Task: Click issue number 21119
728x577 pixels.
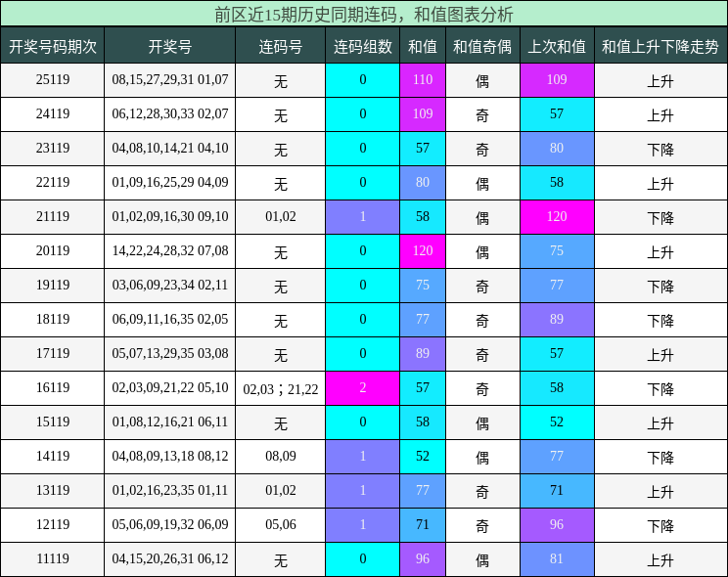Action: pos(53,217)
